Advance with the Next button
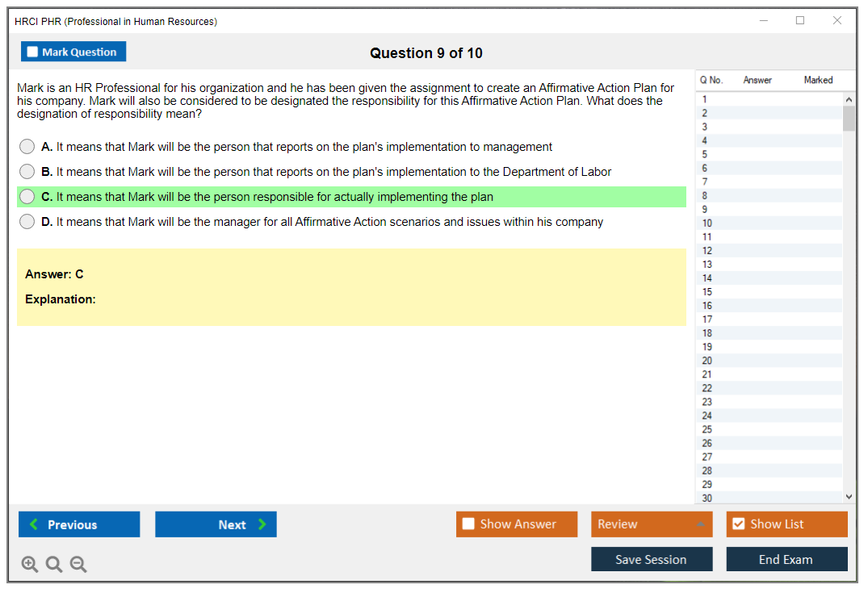Viewport: 868px width, 593px height. (216, 524)
